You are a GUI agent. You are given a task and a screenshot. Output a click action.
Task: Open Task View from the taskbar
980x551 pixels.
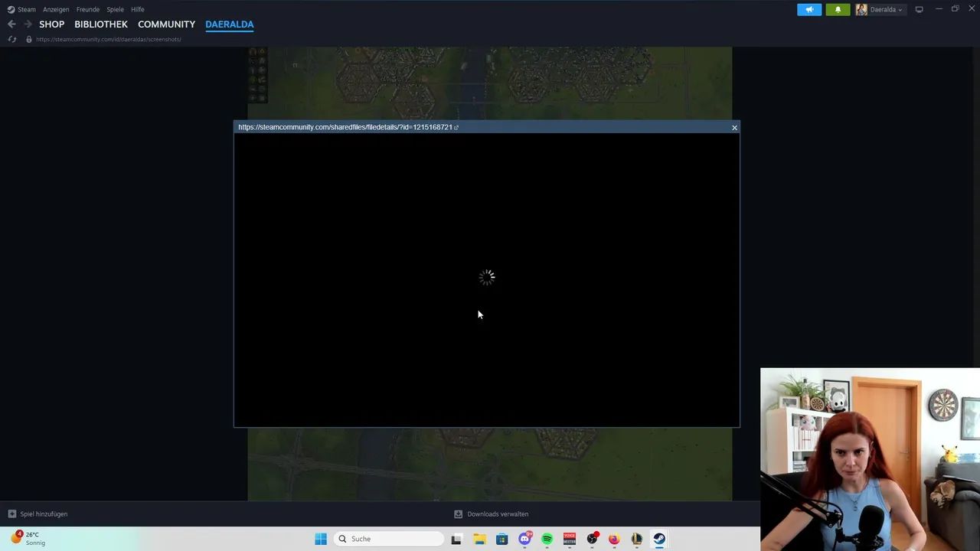click(x=456, y=539)
